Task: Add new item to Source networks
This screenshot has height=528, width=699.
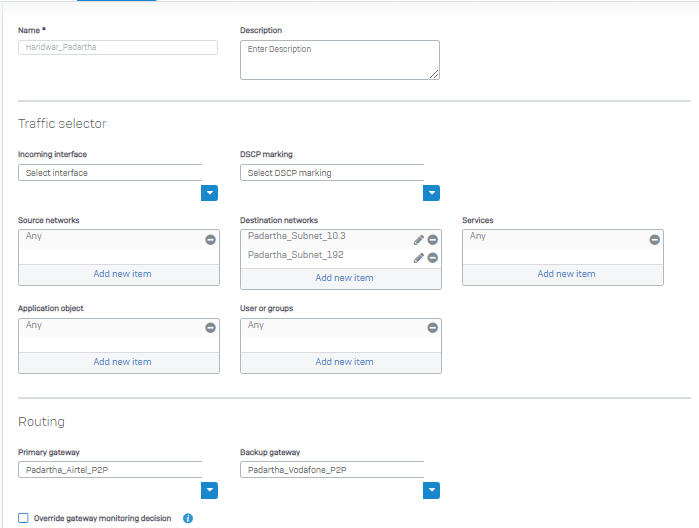Action: click(x=122, y=274)
